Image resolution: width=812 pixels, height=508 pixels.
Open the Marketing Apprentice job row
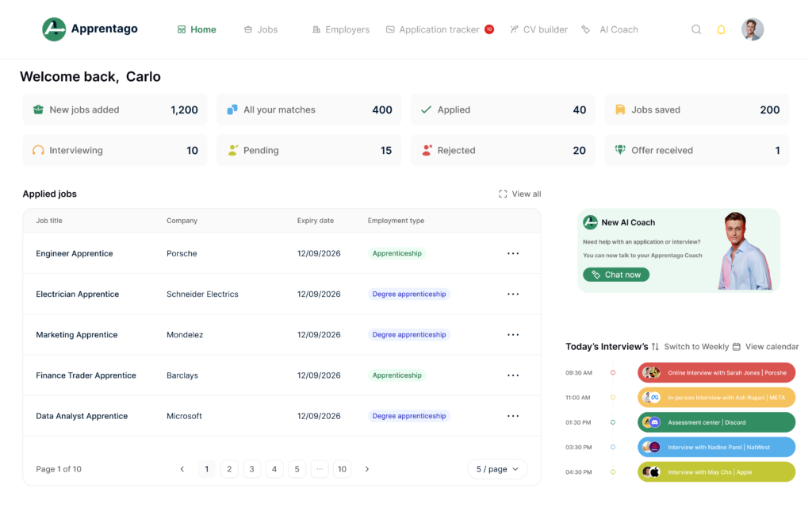pos(77,335)
